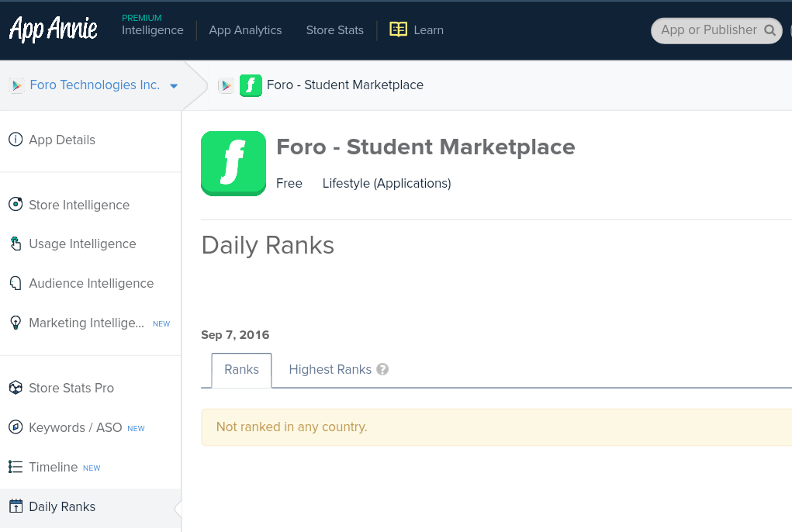Click the Usage Intelligence hand icon
The image size is (792, 532).
pyautogui.click(x=16, y=244)
